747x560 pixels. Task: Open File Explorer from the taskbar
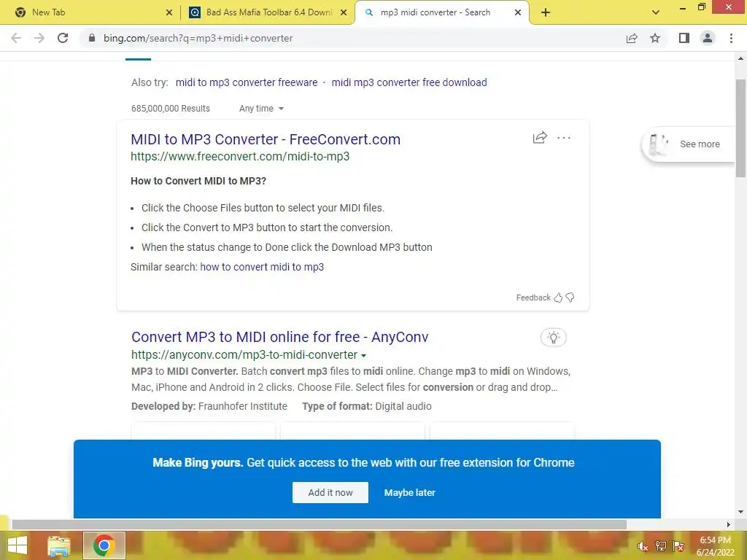pos(59,545)
